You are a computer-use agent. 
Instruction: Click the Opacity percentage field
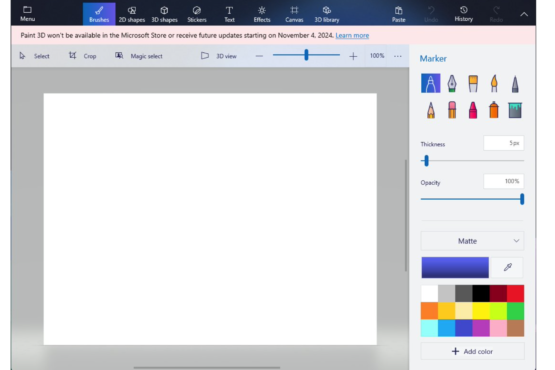tap(503, 181)
